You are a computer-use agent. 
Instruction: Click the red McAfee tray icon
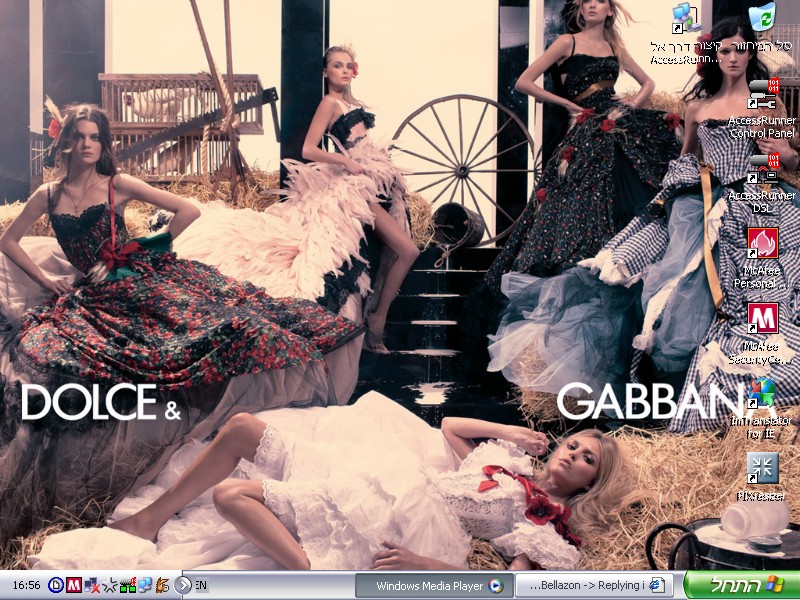click(x=73, y=585)
